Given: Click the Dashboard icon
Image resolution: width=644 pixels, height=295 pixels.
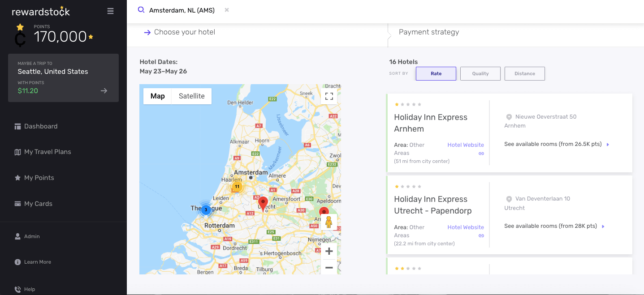Looking at the screenshot, I should click(17, 127).
